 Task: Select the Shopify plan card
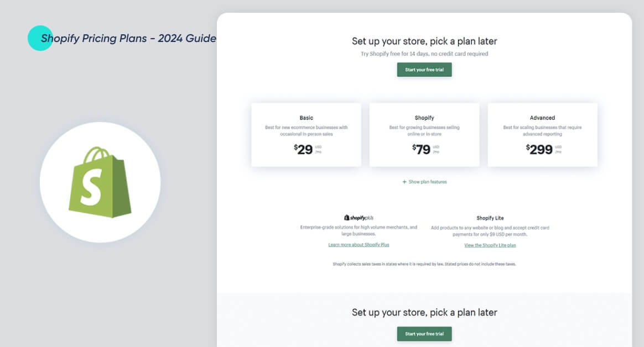tap(424, 134)
